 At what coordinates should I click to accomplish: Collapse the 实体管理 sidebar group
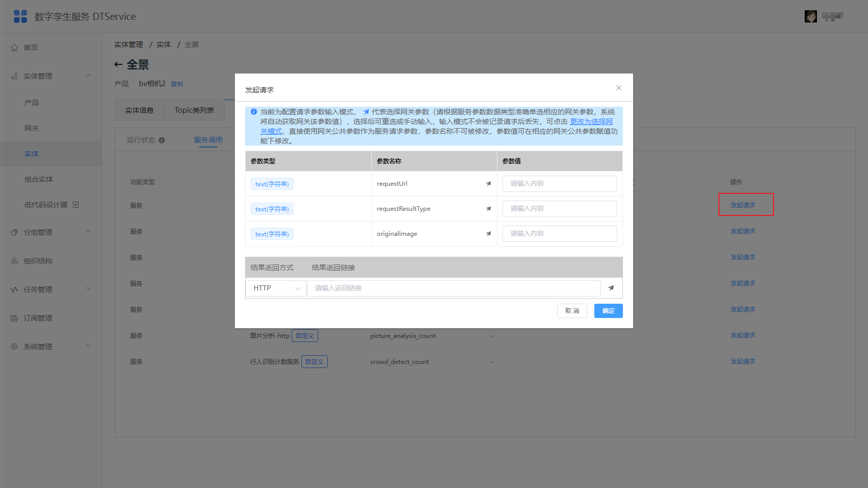click(x=88, y=76)
